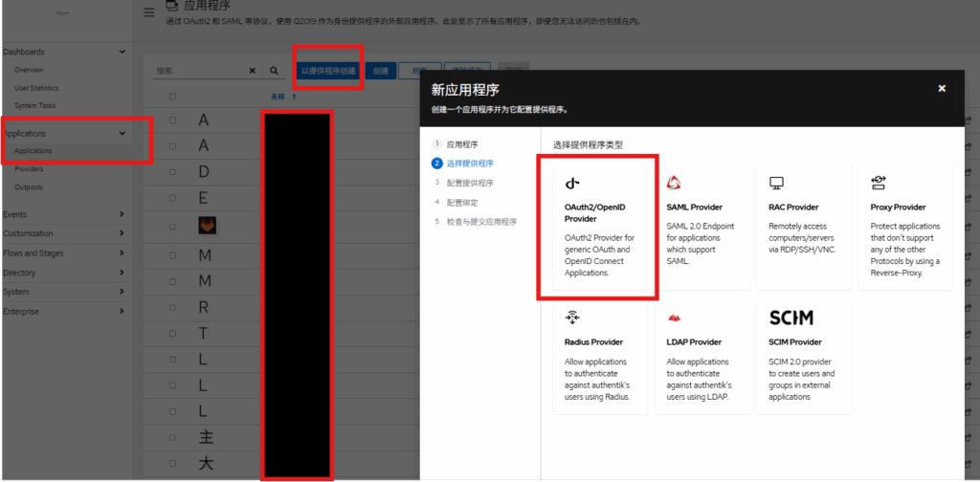The height and width of the screenshot is (482, 980).
Task: Choose the SAML Provider icon
Action: (x=674, y=183)
